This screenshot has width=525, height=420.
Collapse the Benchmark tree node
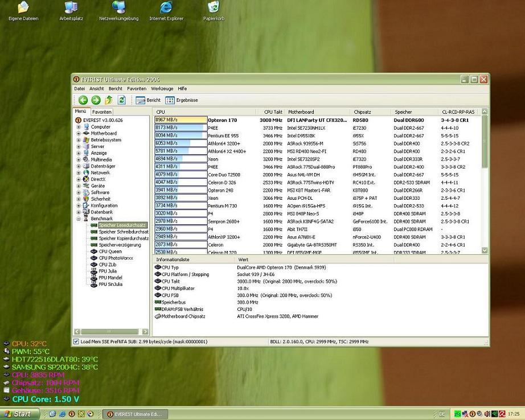(79, 219)
